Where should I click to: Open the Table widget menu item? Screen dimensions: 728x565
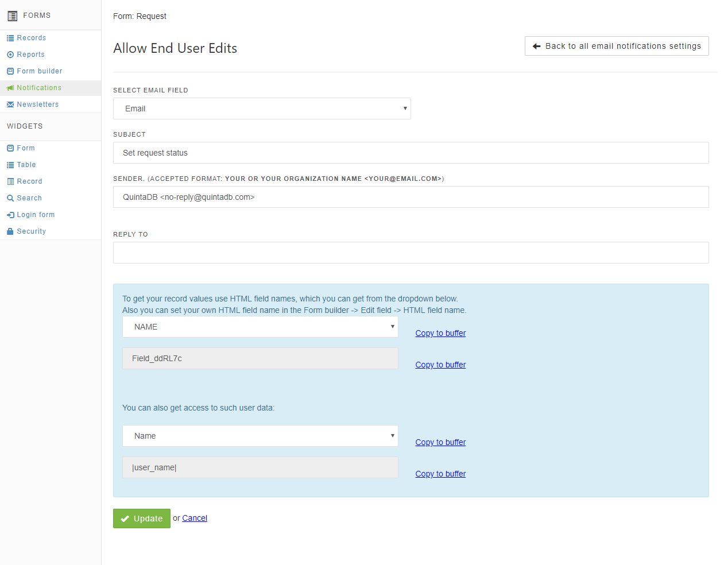26,165
